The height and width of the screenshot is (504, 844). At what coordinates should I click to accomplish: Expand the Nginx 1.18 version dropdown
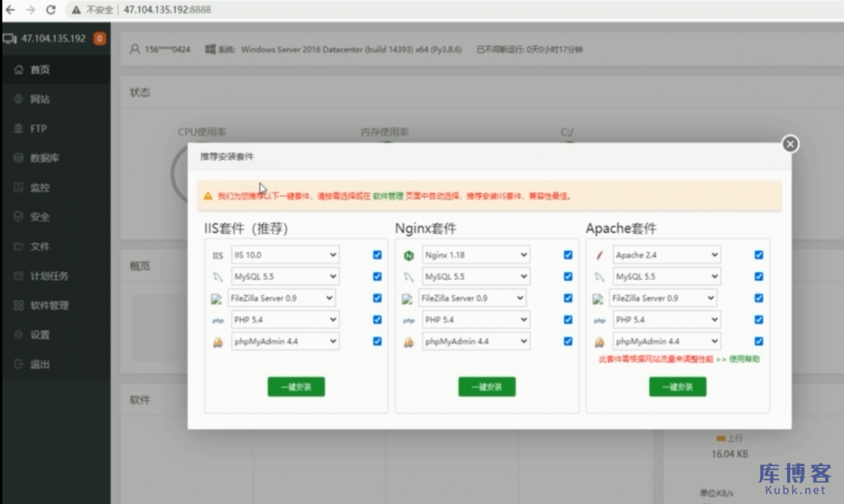476,255
